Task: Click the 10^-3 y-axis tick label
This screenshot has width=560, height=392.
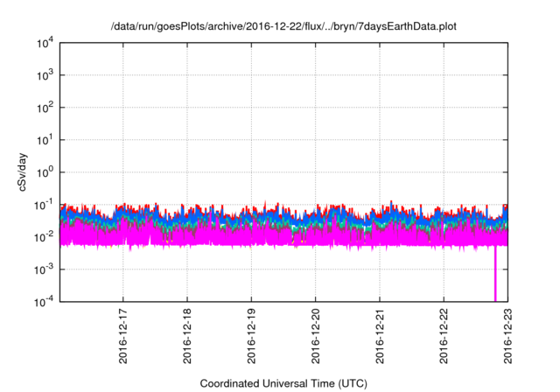Action: 44,269
